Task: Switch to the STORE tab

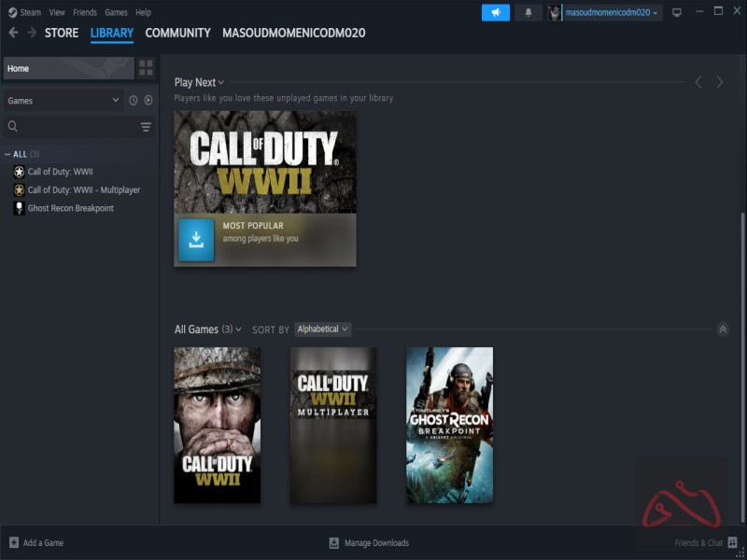Action: tap(62, 33)
